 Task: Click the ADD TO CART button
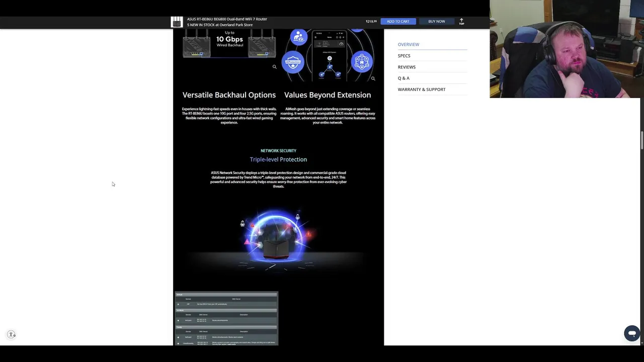398,21
